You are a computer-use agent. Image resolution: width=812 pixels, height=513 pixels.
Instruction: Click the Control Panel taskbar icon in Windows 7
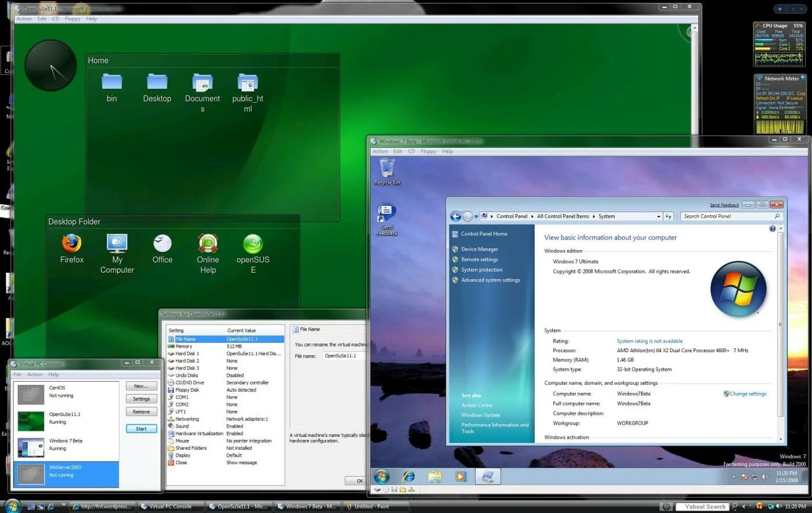coord(488,476)
